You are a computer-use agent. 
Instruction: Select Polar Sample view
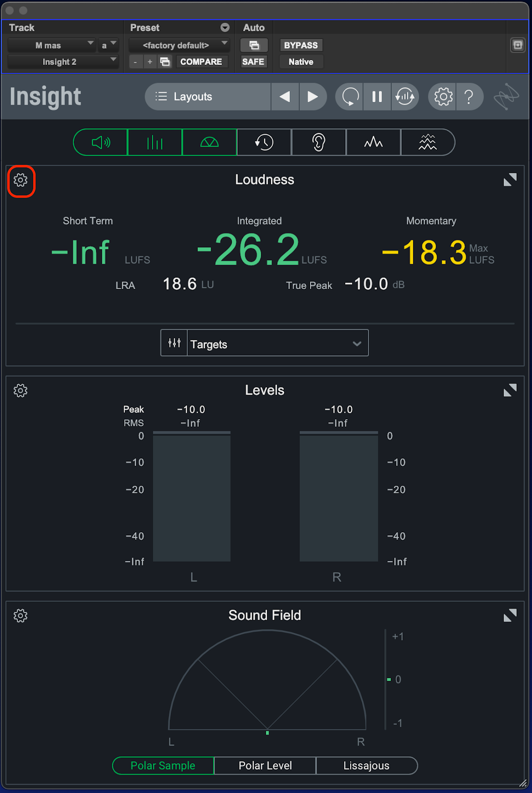pyautogui.click(x=163, y=766)
